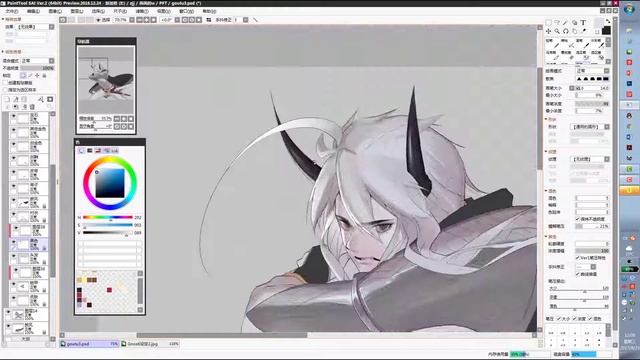The width and height of the screenshot is (640, 360).
Task: Select the Hand pan tool
Action: click(x=575, y=31)
